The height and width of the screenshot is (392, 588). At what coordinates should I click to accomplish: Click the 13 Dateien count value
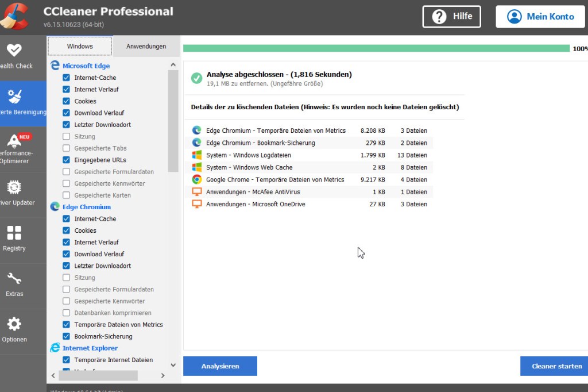412,155
